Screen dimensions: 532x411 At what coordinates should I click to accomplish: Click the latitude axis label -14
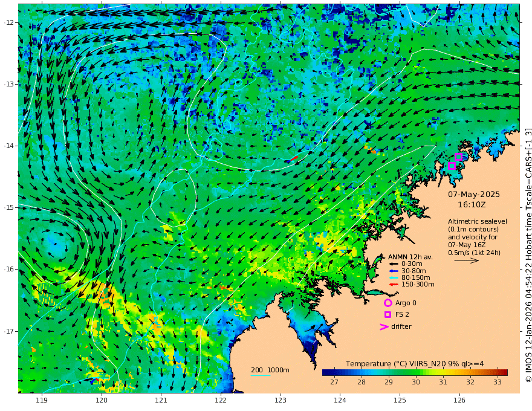(8, 146)
